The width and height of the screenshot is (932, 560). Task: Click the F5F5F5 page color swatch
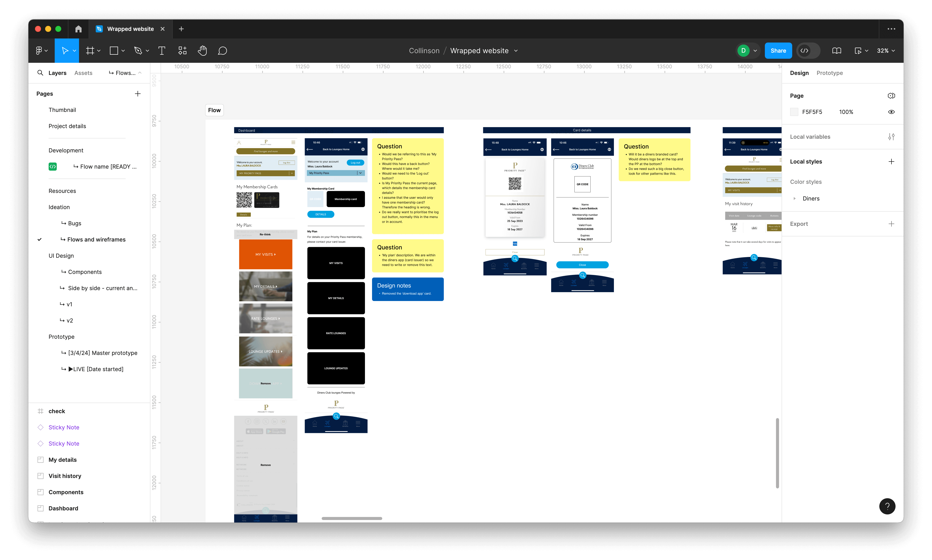point(794,112)
